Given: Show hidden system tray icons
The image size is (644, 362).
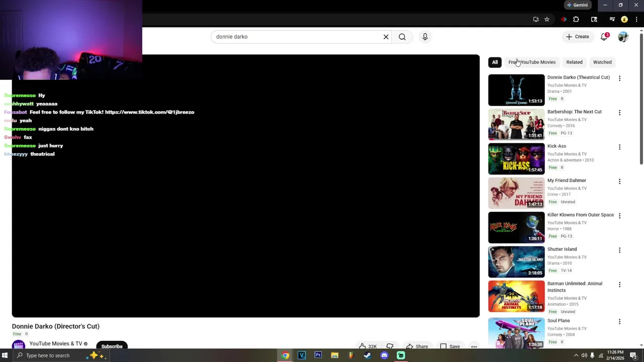Looking at the screenshot, I should [576, 355].
